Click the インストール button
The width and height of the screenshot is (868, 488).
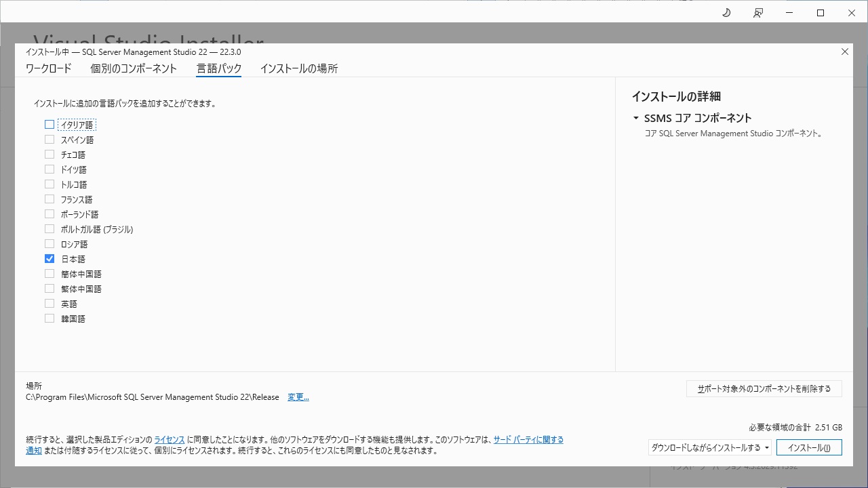click(x=809, y=447)
